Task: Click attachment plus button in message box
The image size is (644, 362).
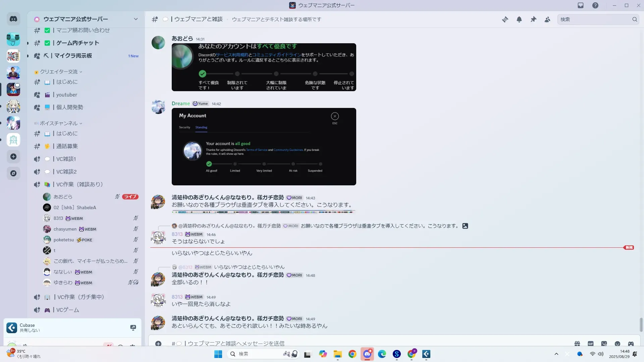Action: [x=158, y=344]
